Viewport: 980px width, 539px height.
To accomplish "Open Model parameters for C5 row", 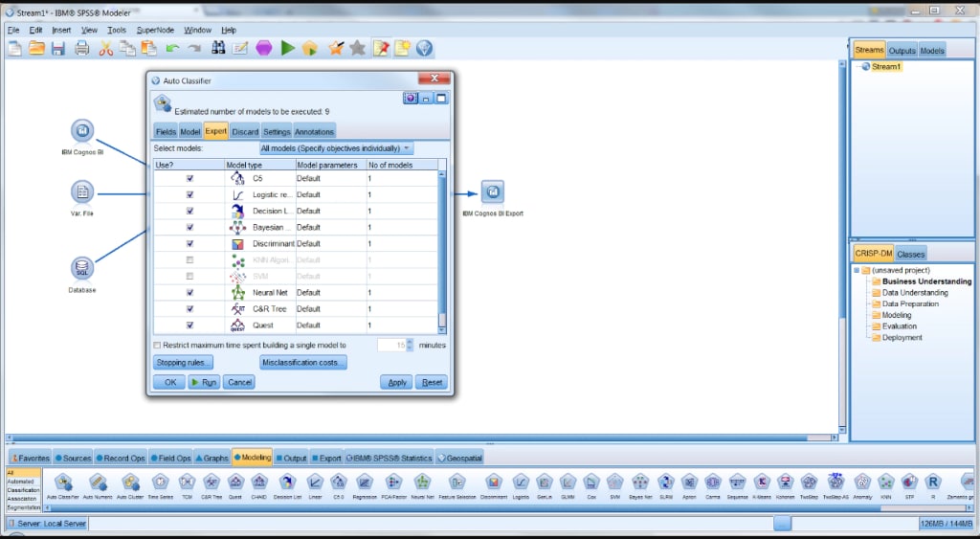I will pos(330,178).
